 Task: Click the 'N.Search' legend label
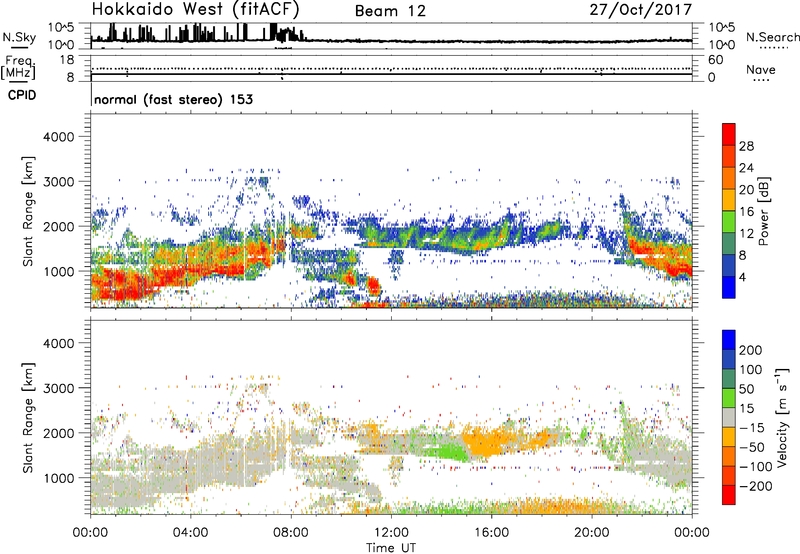772,37
